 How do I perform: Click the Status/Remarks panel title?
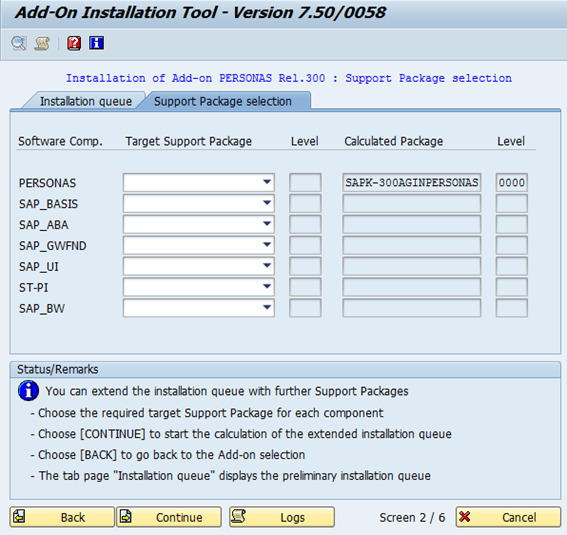57,369
